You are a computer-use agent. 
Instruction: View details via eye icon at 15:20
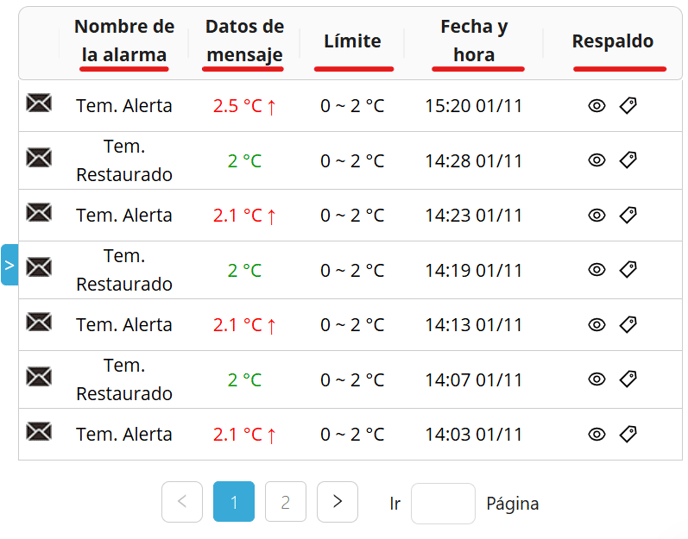597,106
